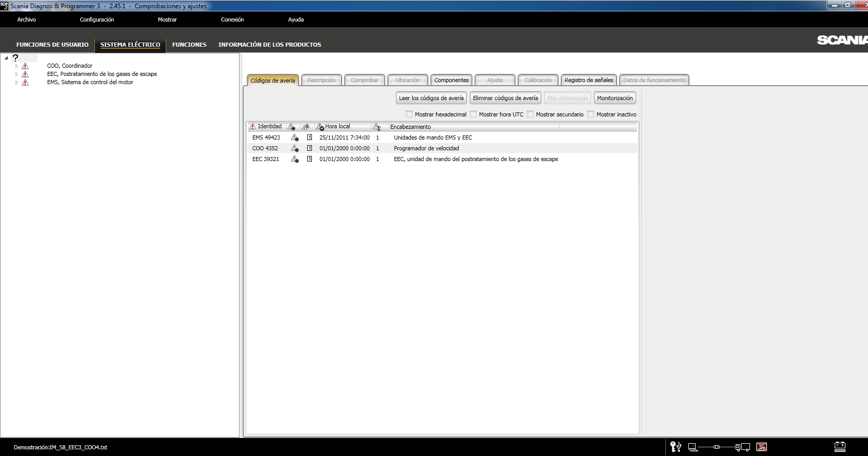Expand the EMS, Sistema de control del motor node
The image size is (868, 456).
tap(16, 83)
